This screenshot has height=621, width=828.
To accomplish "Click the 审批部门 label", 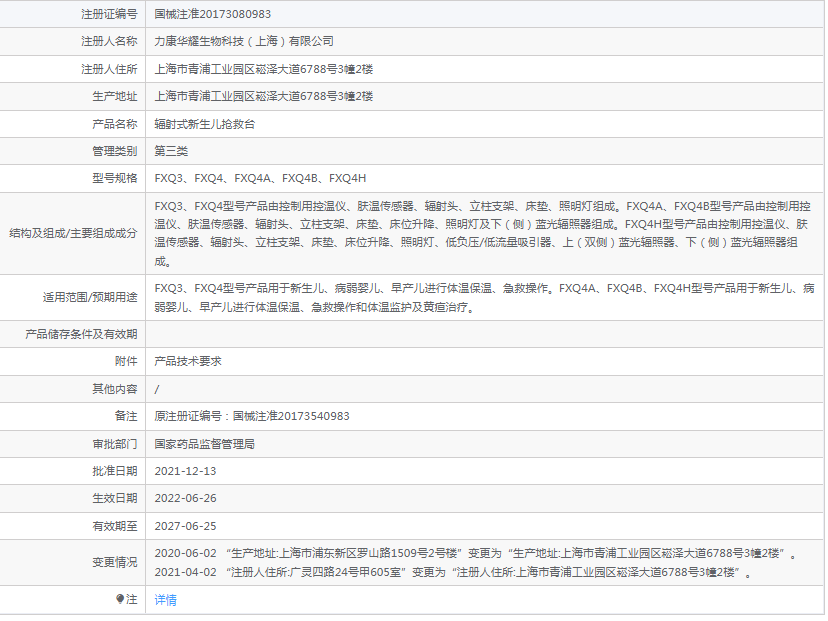I will [x=115, y=444].
